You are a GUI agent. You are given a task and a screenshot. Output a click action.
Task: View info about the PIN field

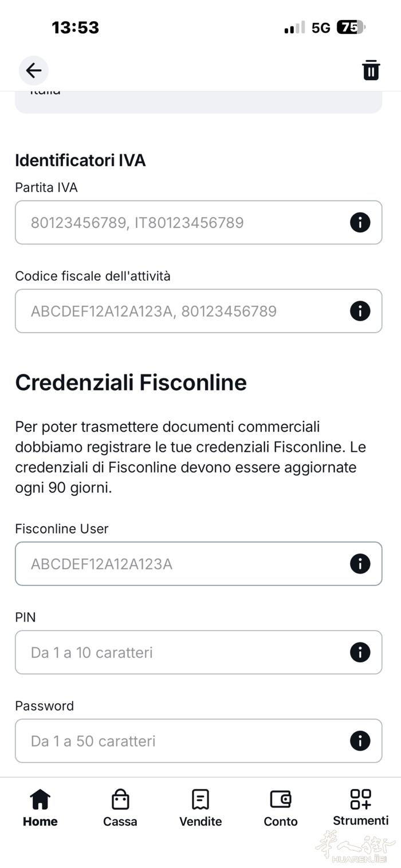coord(360,652)
